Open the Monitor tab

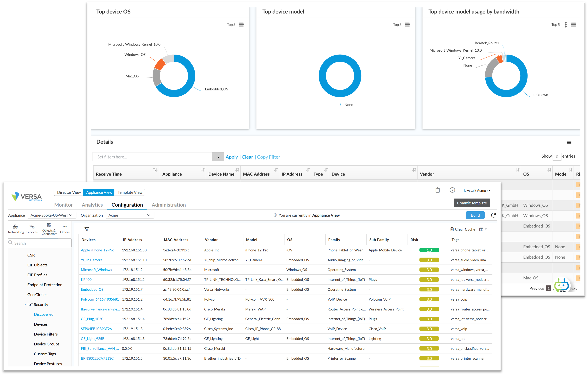63,205
